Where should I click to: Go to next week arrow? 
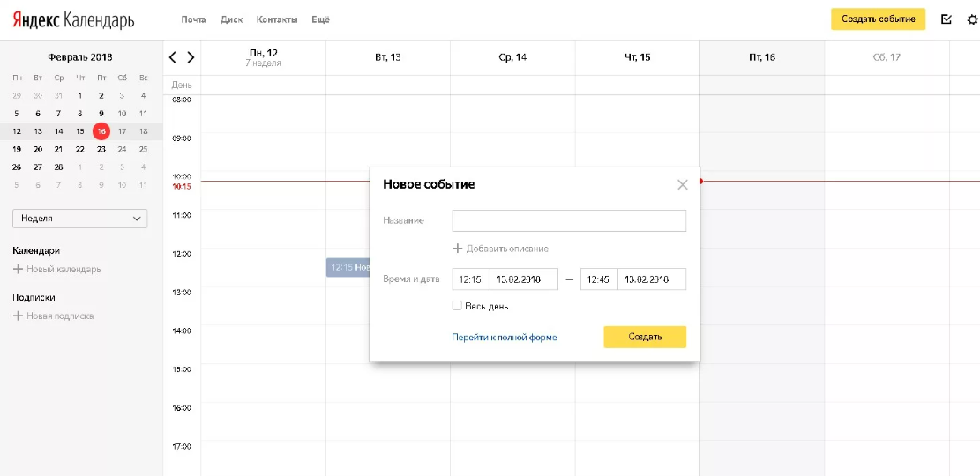[x=191, y=57]
